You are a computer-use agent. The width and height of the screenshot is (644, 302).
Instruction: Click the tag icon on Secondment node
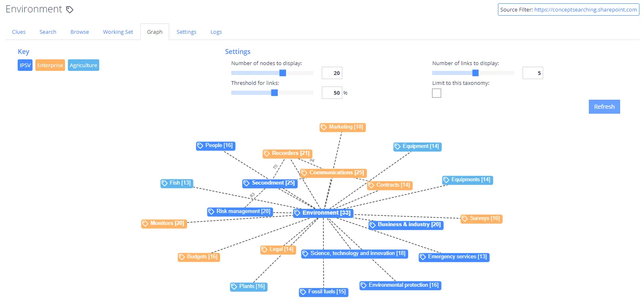point(247,183)
